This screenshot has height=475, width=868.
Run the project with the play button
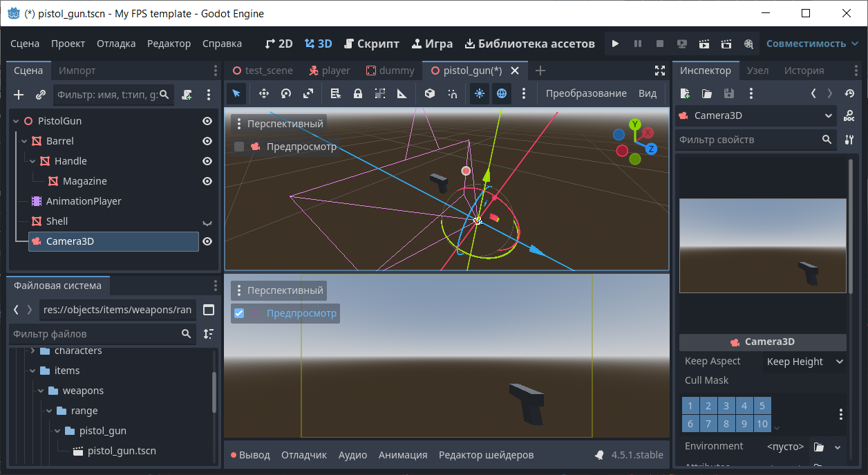pos(615,44)
